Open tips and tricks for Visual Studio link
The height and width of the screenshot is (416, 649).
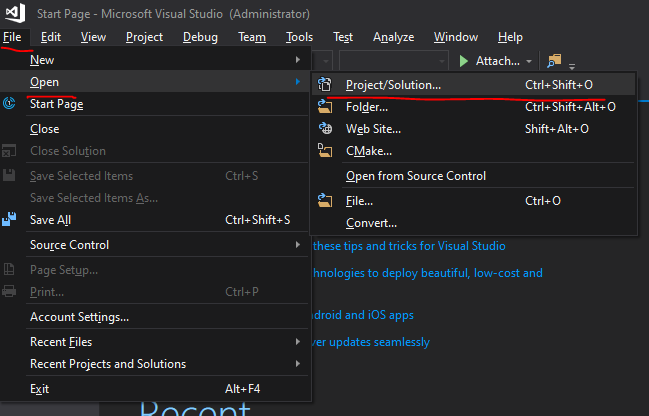pyautogui.click(x=409, y=246)
